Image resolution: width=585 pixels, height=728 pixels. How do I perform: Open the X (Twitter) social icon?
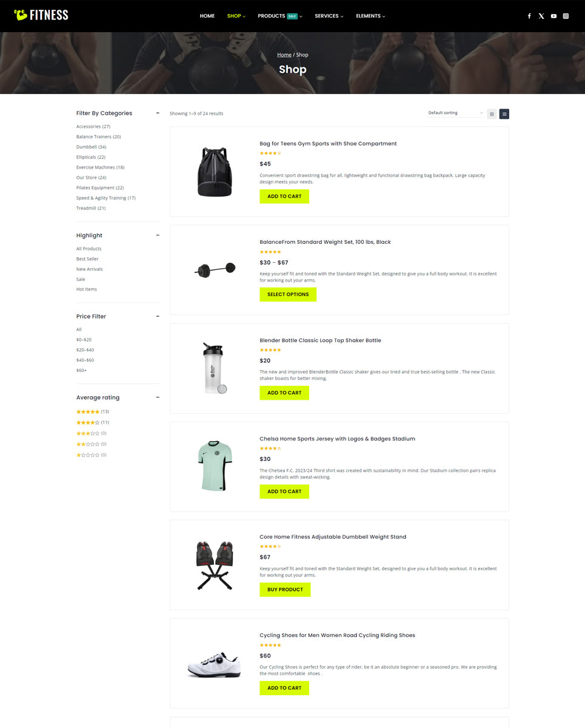click(541, 16)
